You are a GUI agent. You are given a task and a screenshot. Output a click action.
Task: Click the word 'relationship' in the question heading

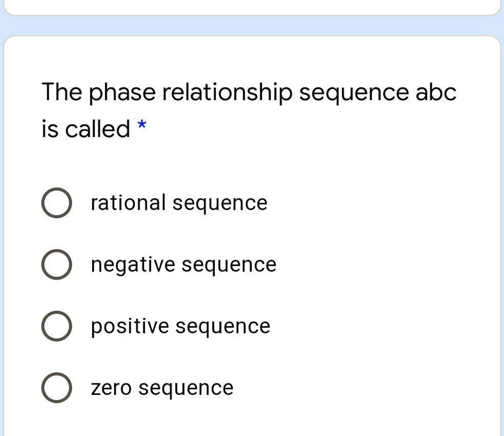click(227, 93)
